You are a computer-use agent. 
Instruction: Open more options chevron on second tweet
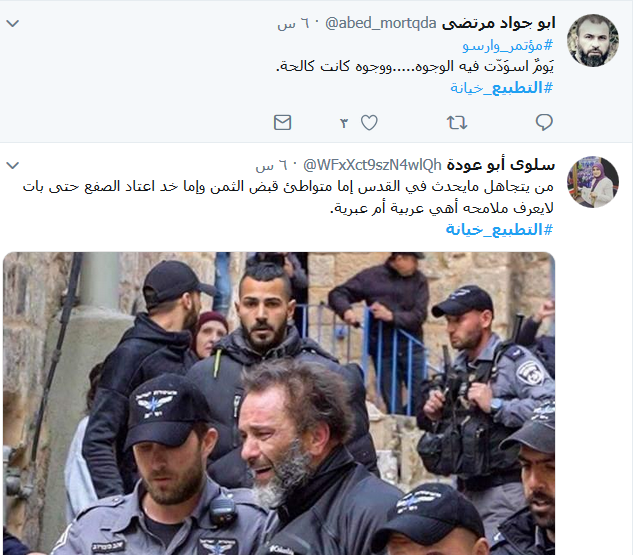pos(13,165)
